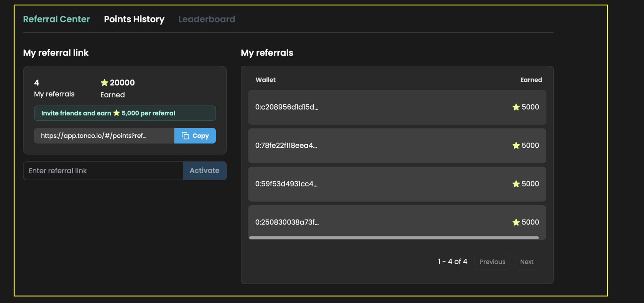Select wallet 0:c208956d1d15d address
Screen dimensions: 644x303
[287, 107]
